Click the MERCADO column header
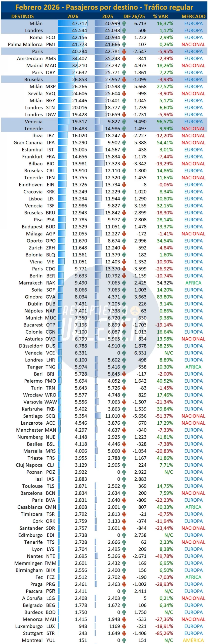This screenshot has height=644, width=208. click(x=193, y=16)
